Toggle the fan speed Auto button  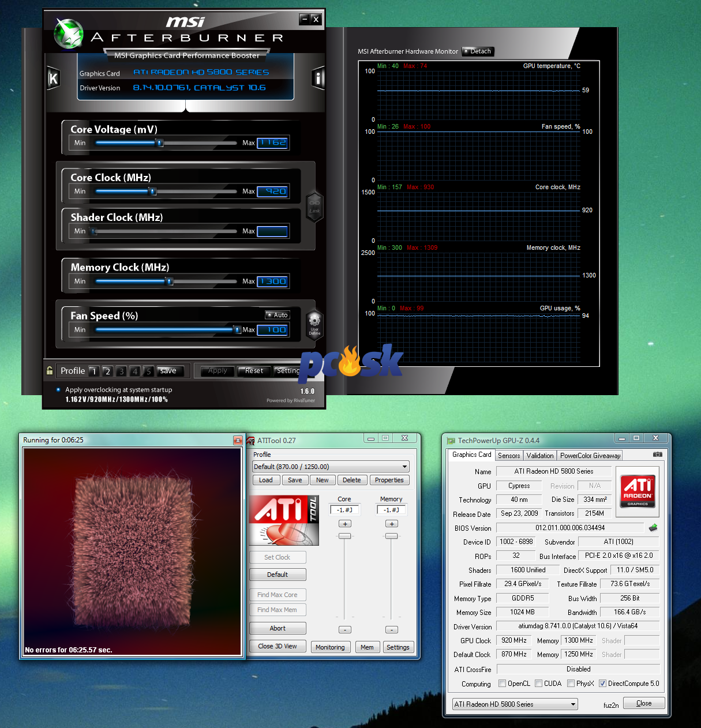(278, 315)
